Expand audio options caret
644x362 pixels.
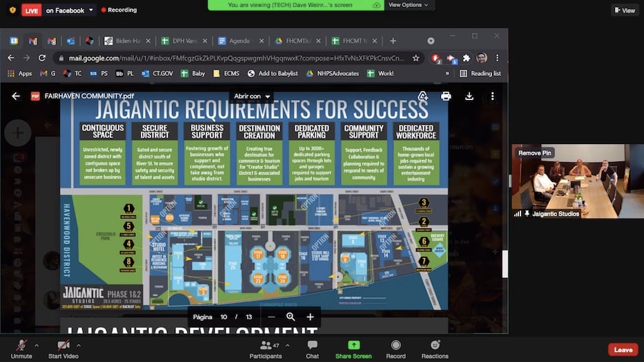click(x=37, y=345)
